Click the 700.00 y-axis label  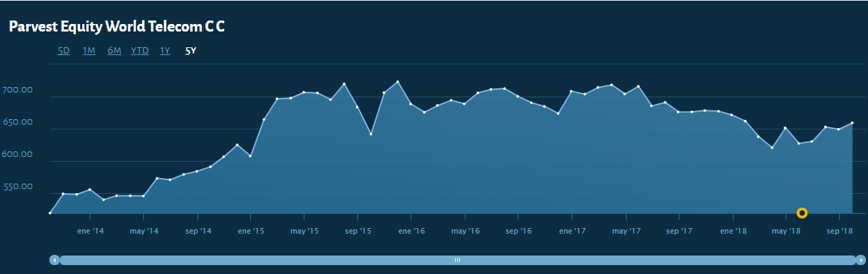click(x=18, y=90)
